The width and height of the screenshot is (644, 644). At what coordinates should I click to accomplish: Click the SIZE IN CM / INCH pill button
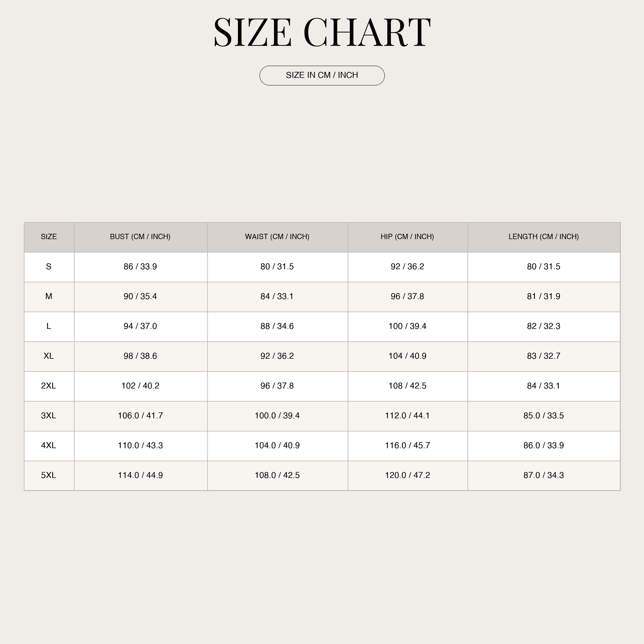322,76
